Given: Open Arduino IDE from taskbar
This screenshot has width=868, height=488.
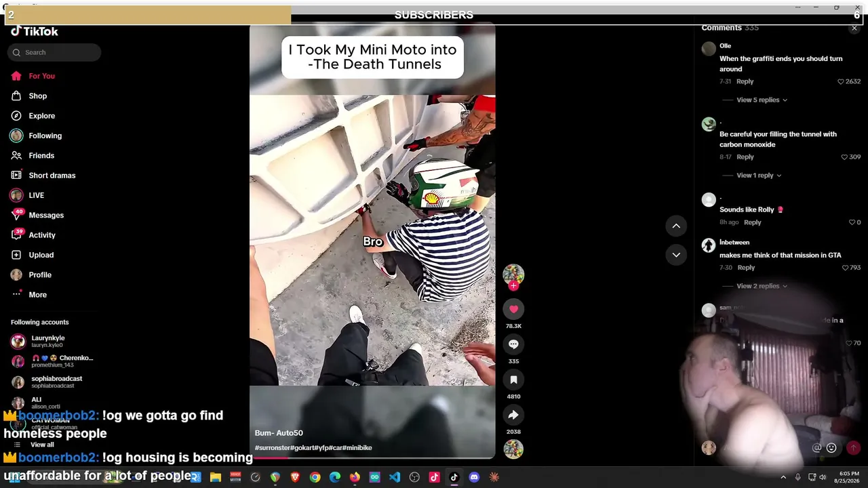Looking at the screenshot, I should pyautogui.click(x=374, y=477).
